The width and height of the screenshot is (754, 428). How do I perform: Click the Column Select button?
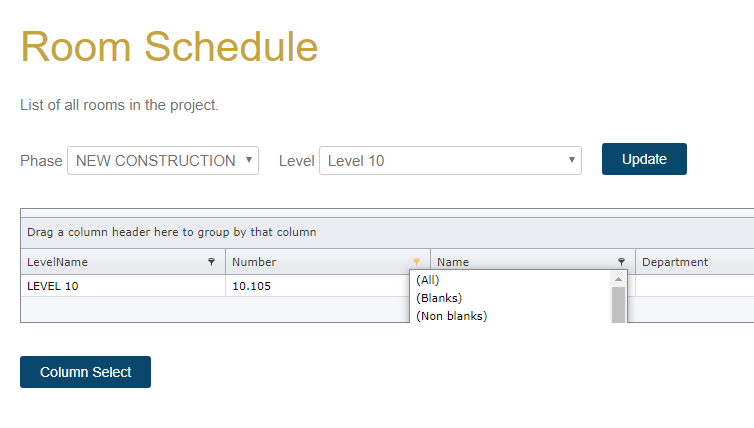(x=85, y=372)
